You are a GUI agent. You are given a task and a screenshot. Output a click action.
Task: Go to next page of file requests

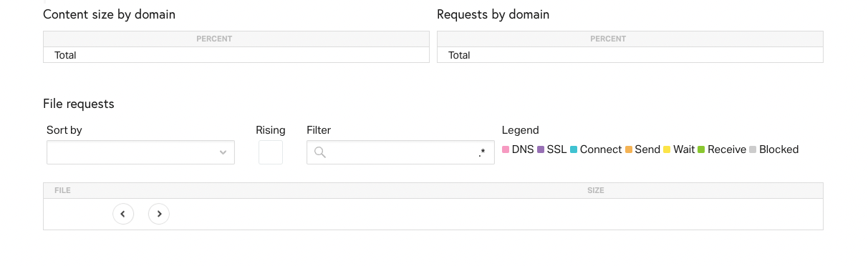[159, 214]
